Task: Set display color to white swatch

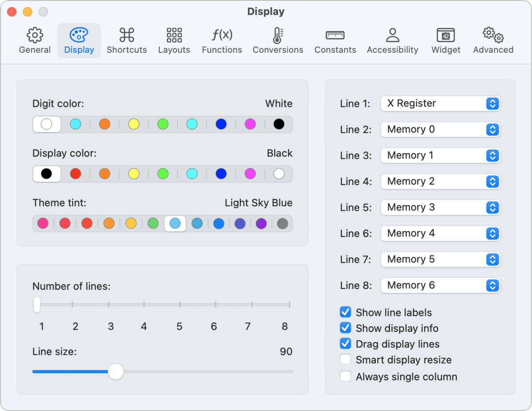Action: [279, 174]
